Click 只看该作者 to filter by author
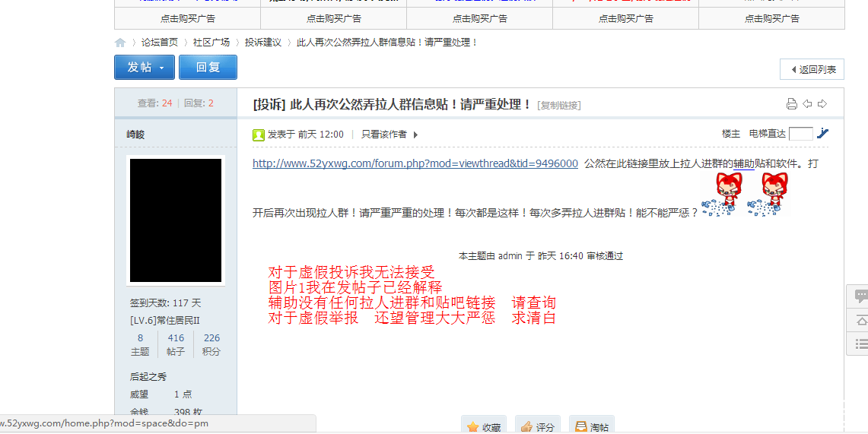Screen dimensions: 868x434 384,135
